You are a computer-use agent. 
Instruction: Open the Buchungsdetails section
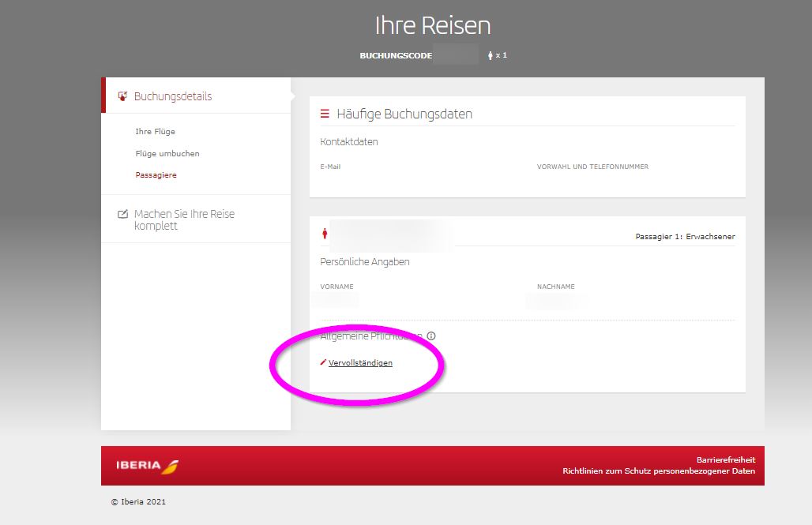pyautogui.click(x=173, y=96)
